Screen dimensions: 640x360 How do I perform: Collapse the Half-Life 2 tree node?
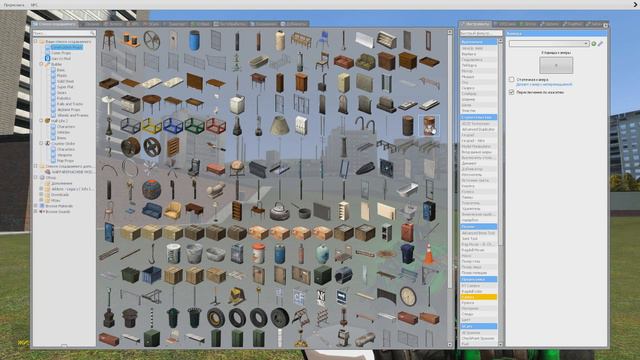point(41,121)
